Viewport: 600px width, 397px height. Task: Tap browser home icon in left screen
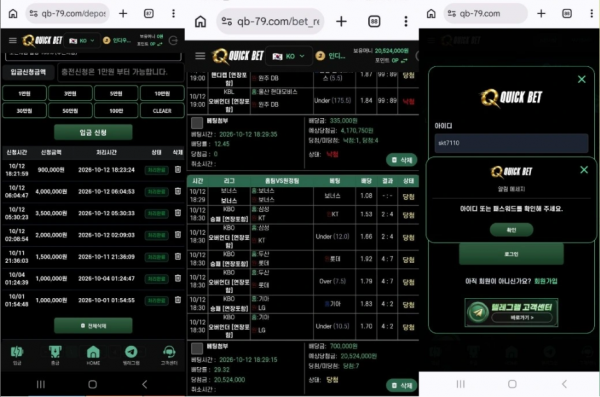click(13, 14)
